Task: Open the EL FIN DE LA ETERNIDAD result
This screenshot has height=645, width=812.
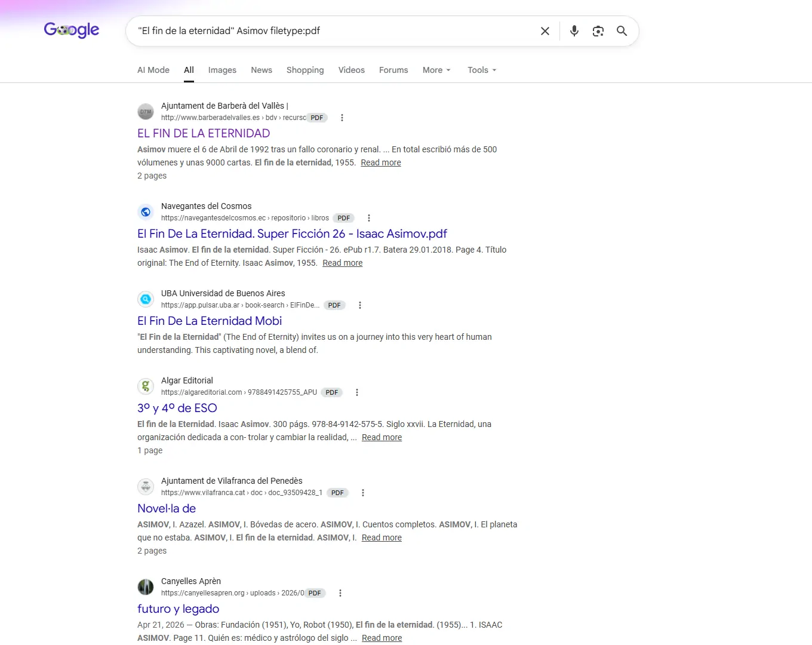Action: pos(204,133)
